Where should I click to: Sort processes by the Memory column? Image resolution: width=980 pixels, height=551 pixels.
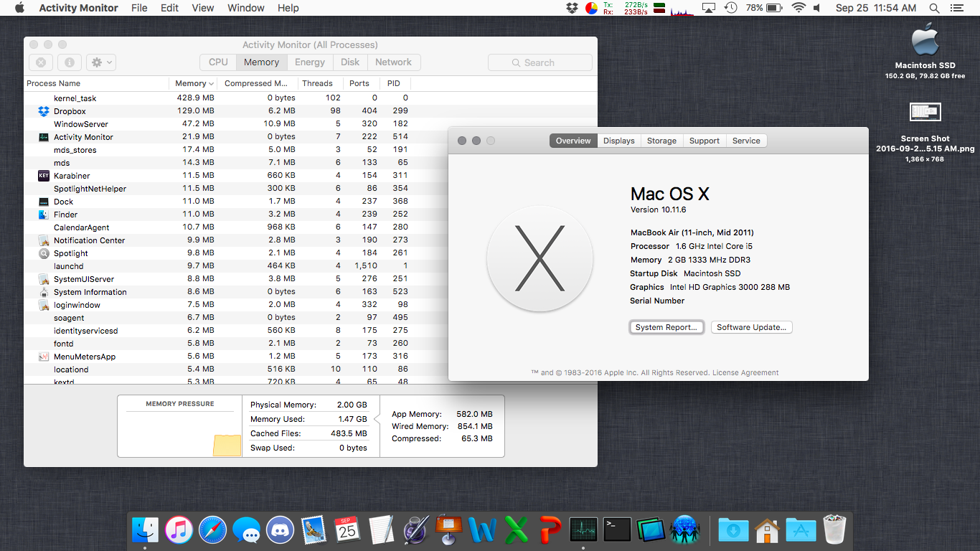point(192,83)
